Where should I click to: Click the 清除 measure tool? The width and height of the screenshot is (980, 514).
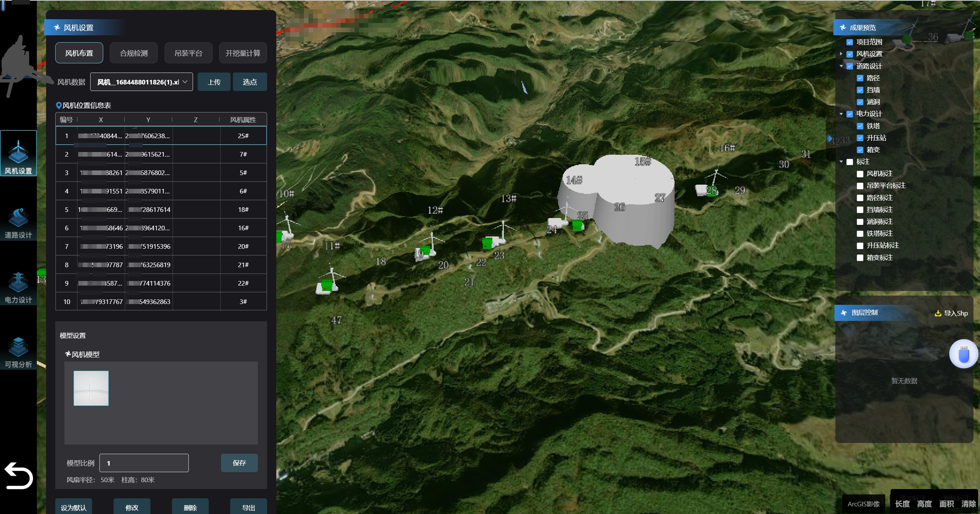tap(968, 504)
